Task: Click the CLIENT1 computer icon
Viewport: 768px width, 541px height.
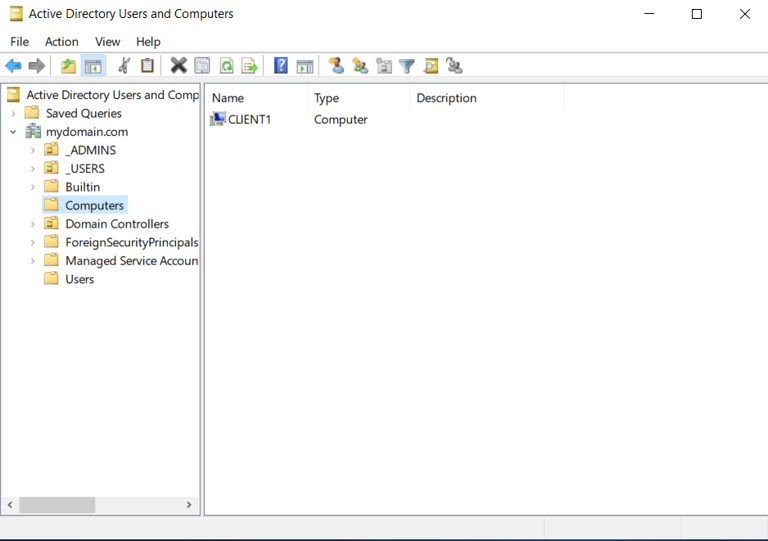Action: click(217, 119)
